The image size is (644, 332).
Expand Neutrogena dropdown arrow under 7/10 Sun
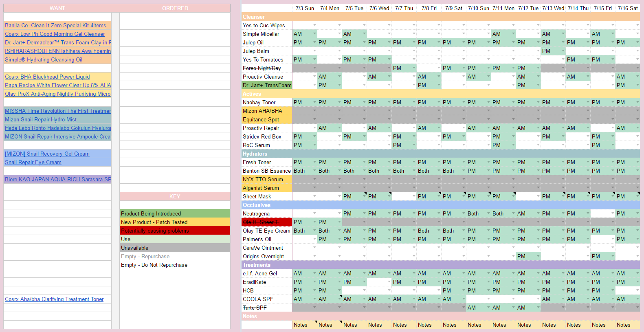pyautogui.click(x=488, y=213)
